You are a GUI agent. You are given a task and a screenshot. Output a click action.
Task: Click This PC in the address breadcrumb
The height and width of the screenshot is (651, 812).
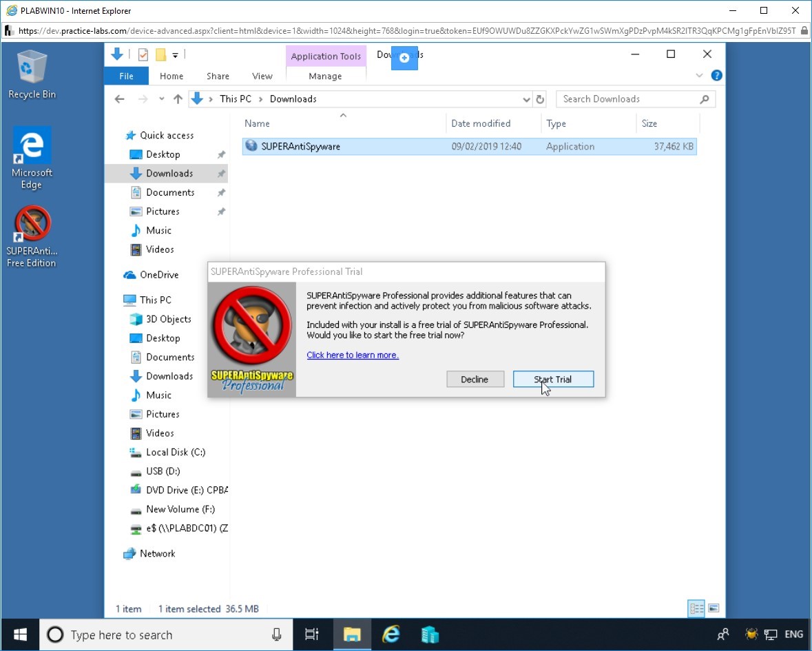(x=236, y=99)
